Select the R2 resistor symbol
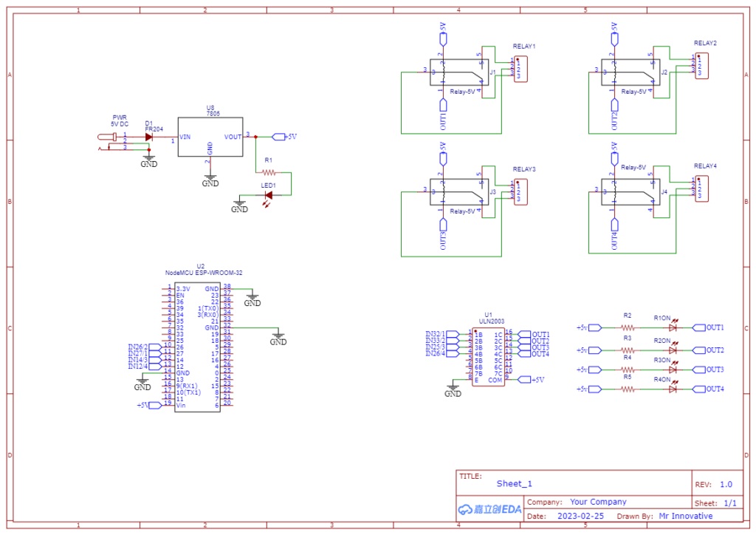 coord(628,327)
